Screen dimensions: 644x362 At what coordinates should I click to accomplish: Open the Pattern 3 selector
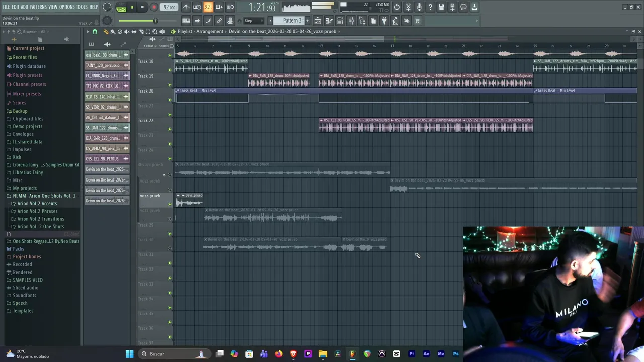pyautogui.click(x=292, y=21)
